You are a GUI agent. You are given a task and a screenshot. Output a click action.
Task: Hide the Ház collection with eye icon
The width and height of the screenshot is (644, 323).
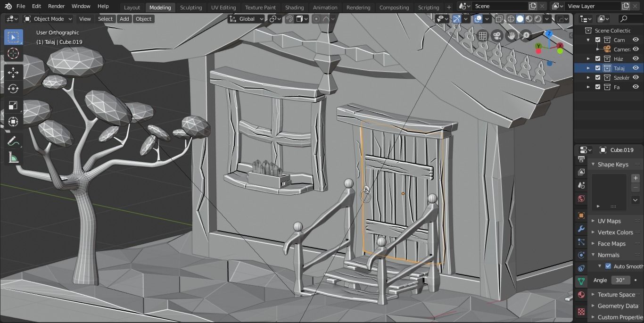pyautogui.click(x=636, y=58)
